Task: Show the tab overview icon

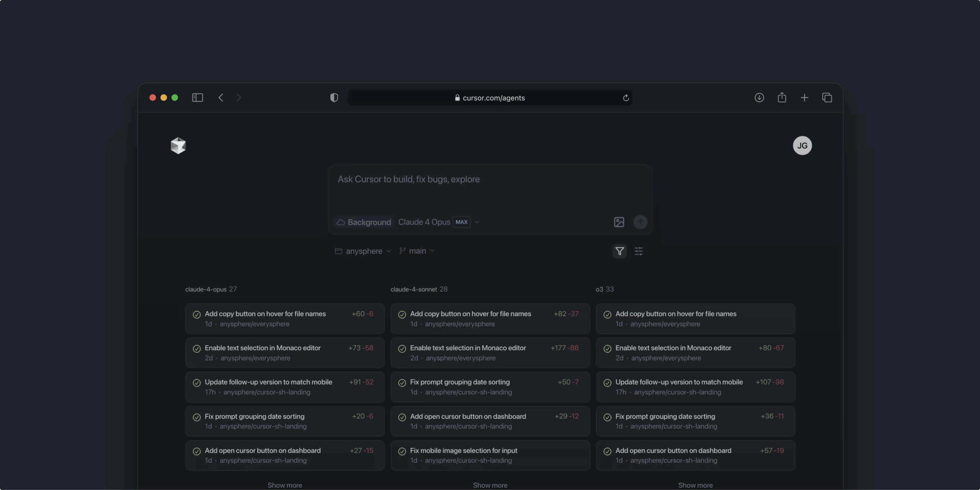Action: pos(827,98)
